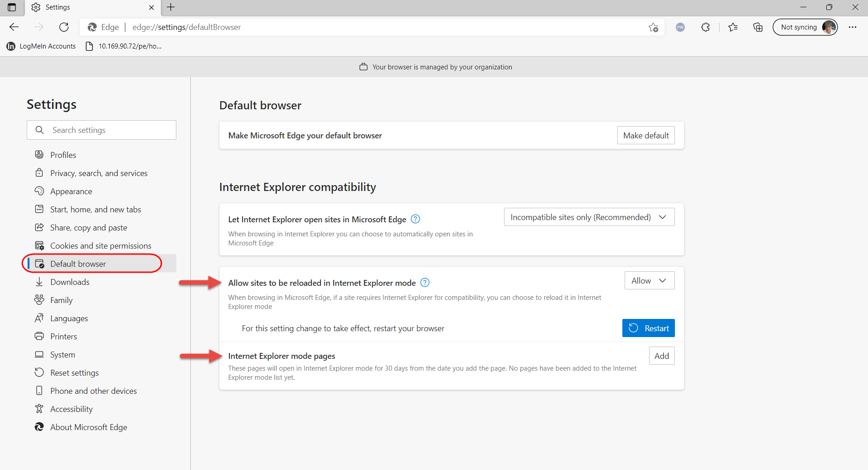Select Default browser in sidebar
868x470 pixels.
pyautogui.click(x=102, y=264)
